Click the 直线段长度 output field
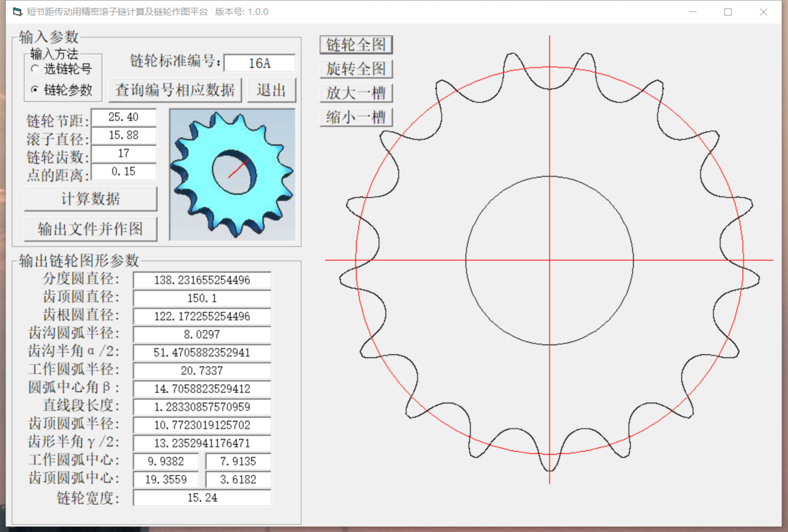Viewport: 788px width, 532px height. pos(202,407)
